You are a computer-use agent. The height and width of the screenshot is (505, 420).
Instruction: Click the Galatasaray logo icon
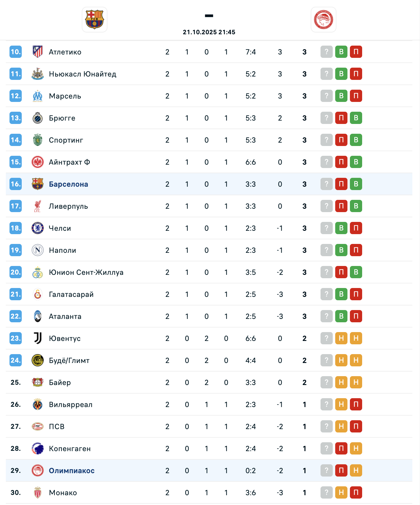pos(38,294)
